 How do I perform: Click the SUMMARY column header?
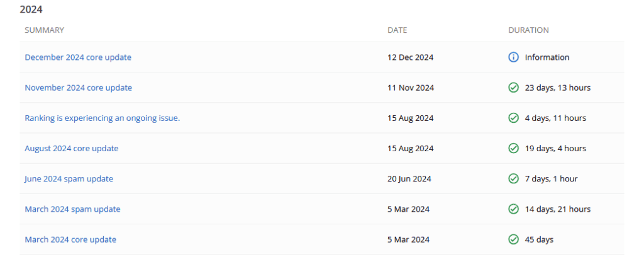pyautogui.click(x=45, y=30)
